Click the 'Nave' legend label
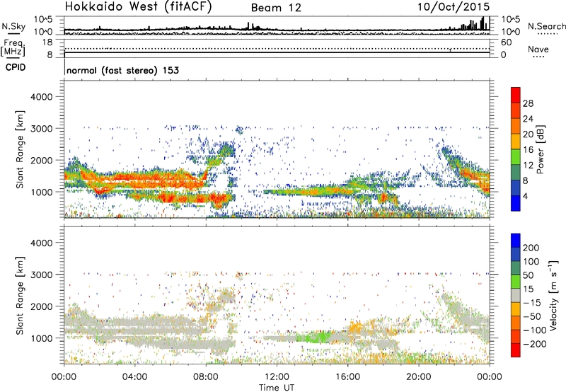566x392 pixels. pos(538,49)
